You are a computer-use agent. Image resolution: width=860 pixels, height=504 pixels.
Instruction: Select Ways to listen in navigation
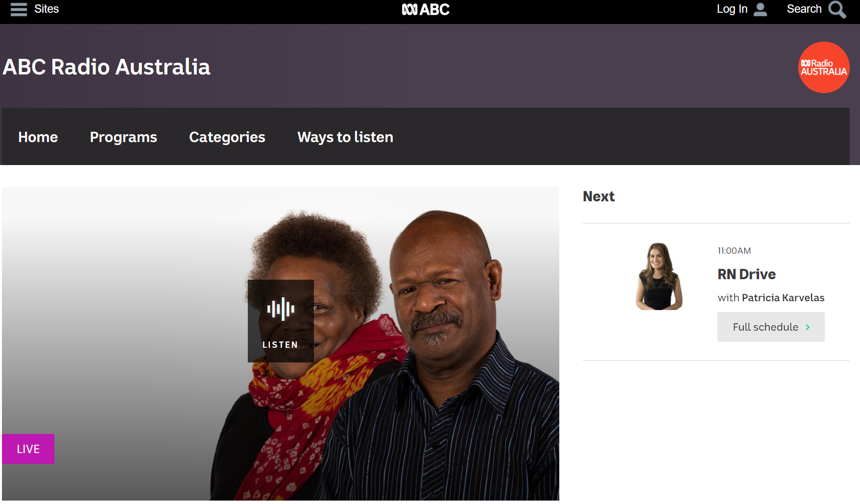[345, 137]
